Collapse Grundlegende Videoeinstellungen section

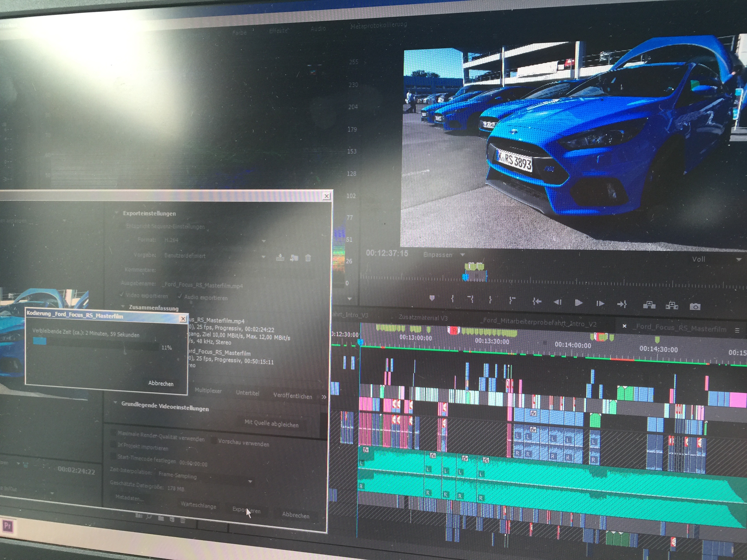point(116,403)
